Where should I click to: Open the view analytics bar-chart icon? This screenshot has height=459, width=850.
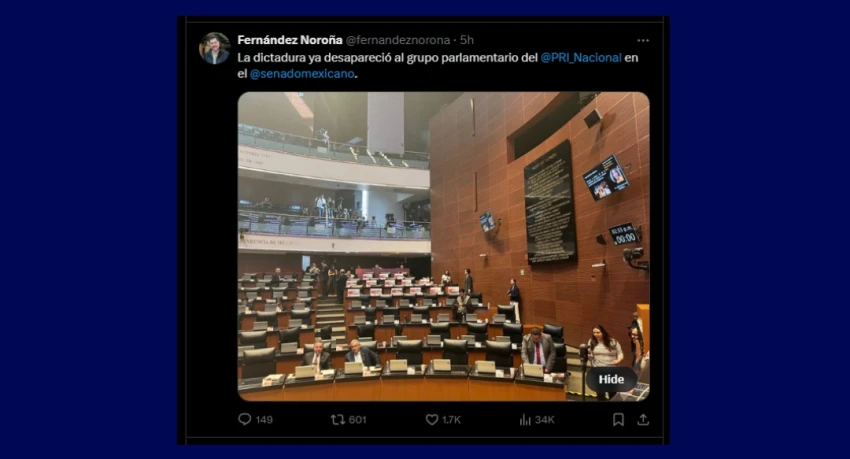pyautogui.click(x=525, y=419)
